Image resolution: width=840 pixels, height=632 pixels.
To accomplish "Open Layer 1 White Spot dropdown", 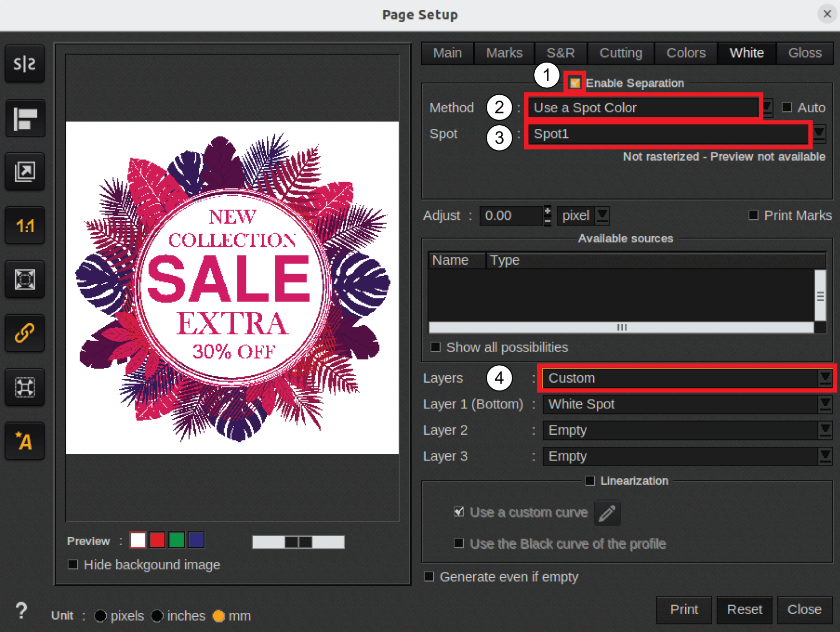I will (x=825, y=404).
